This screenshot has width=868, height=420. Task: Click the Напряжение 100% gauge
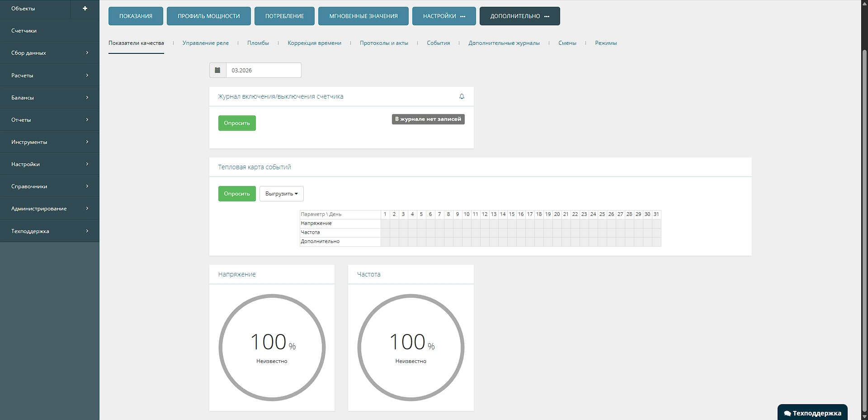272,348
